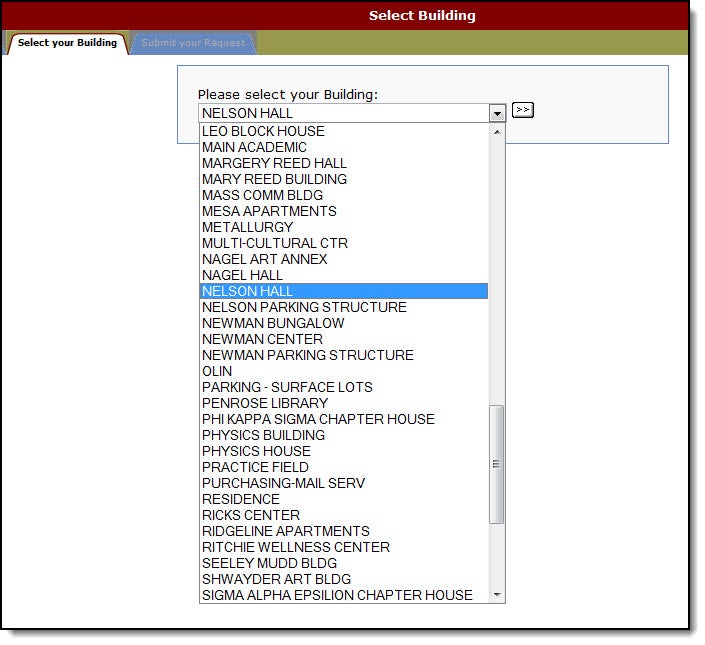
Task: Select OLIN building option
Action: 217,371
